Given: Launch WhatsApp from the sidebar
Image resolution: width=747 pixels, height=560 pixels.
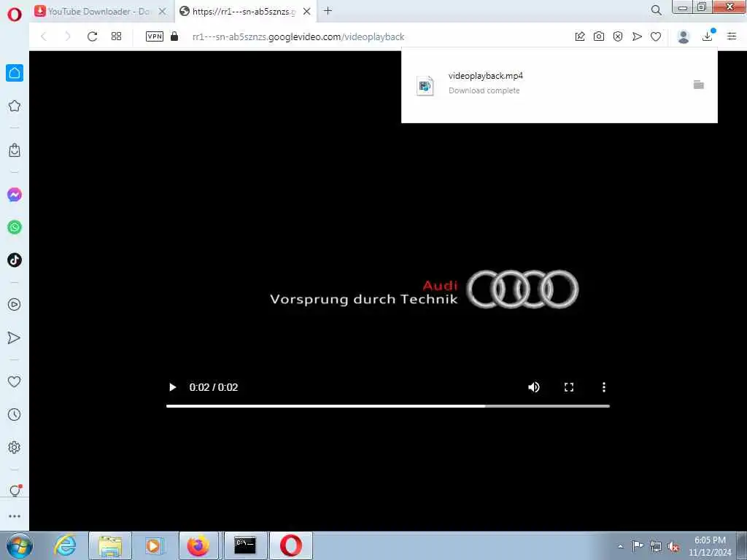Looking at the screenshot, I should click(15, 227).
